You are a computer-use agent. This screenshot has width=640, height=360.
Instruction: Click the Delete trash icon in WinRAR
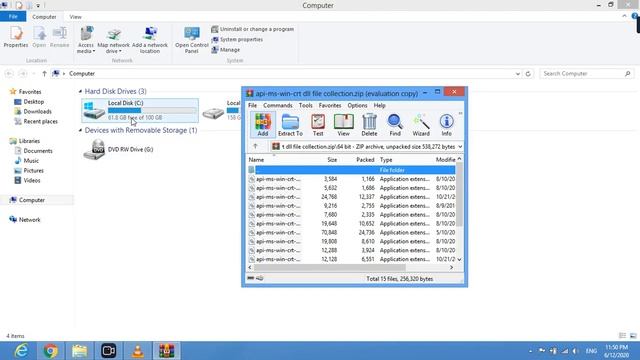(369, 124)
